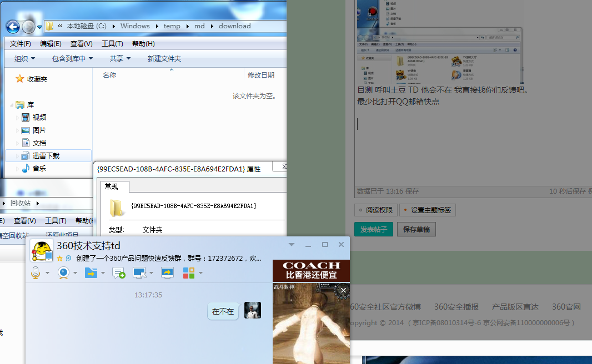Viewport: 592px width, 364px height.
Task: Select 迅雷下载 library in navigation pane
Action: 48,156
